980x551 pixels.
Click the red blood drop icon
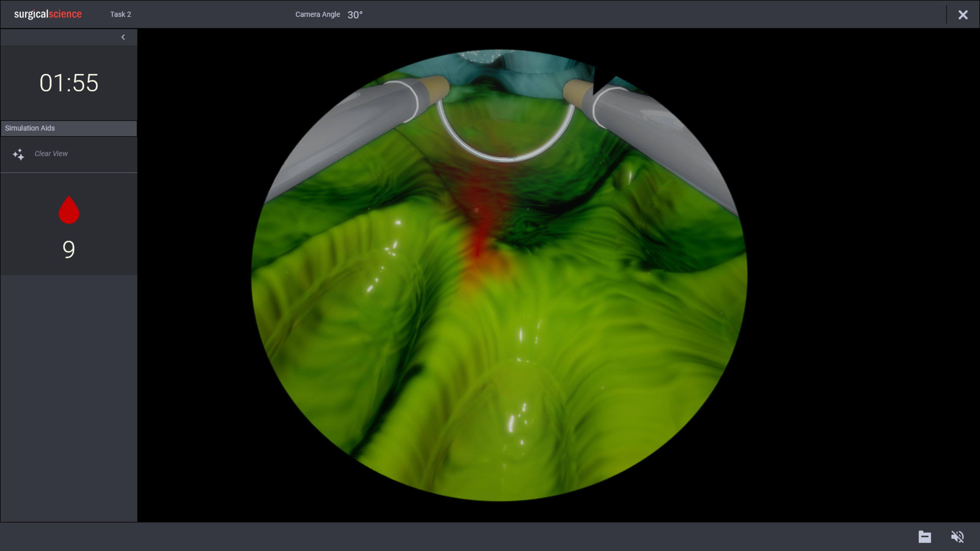pyautogui.click(x=69, y=210)
